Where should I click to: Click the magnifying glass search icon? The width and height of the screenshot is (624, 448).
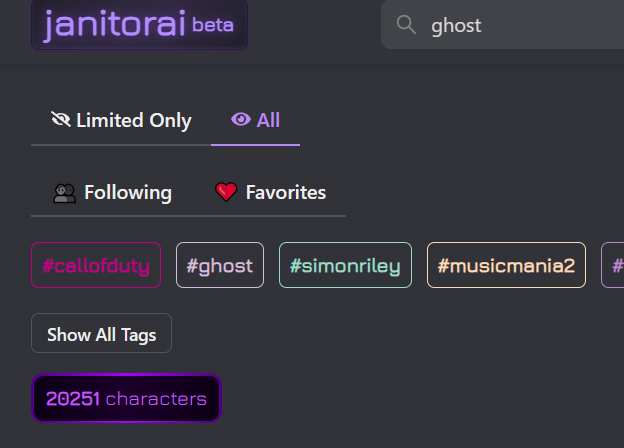pos(406,25)
